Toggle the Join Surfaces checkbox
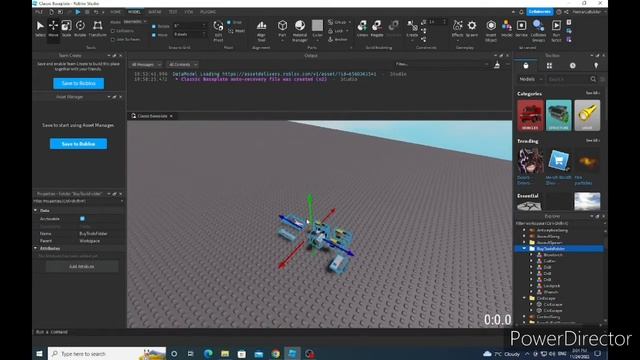The width and height of the screenshot is (640, 360). (x=113, y=40)
